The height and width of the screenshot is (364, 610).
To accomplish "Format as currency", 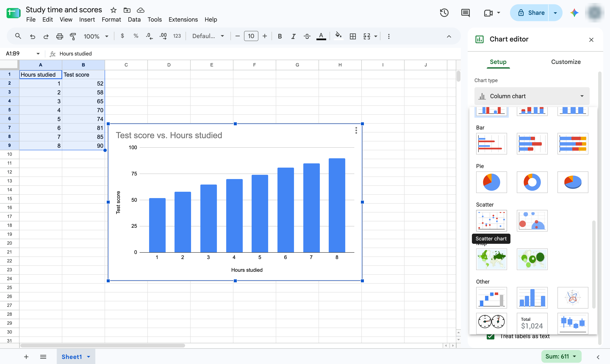I will (122, 36).
